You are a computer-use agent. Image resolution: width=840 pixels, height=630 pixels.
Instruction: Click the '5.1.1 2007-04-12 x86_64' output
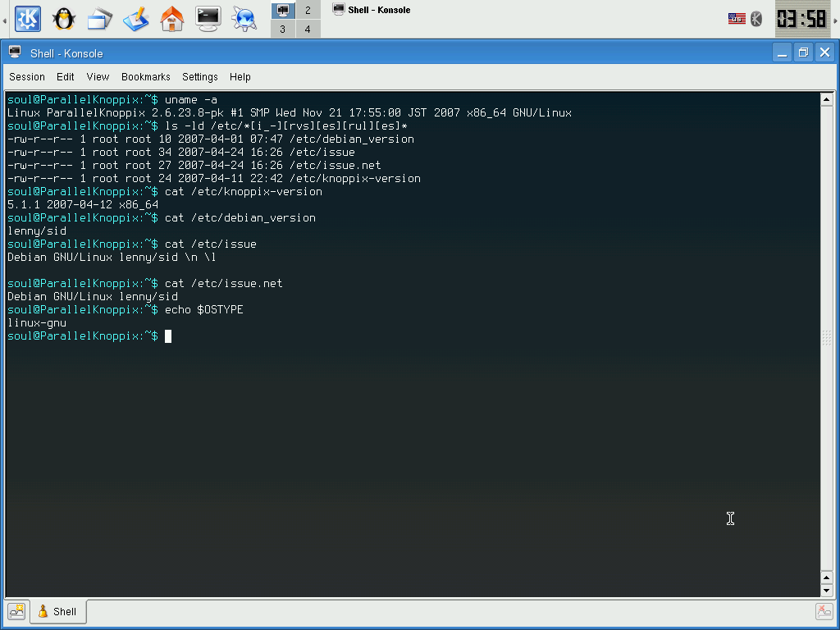click(x=83, y=204)
